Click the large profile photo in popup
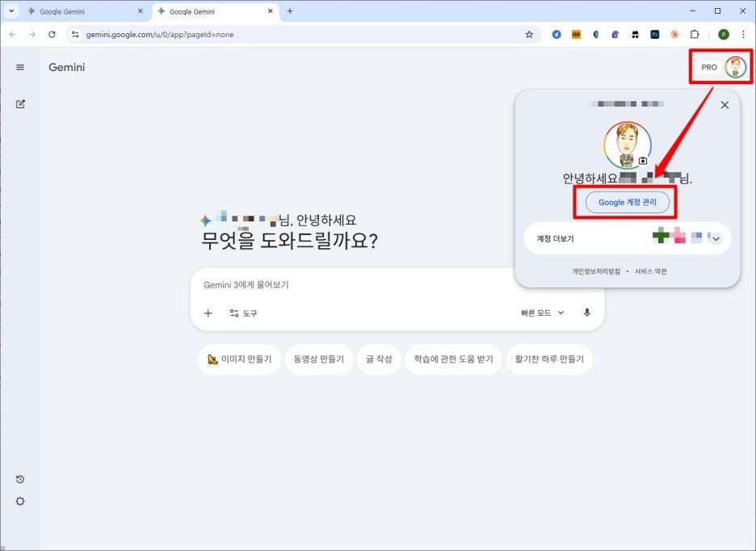 point(628,145)
